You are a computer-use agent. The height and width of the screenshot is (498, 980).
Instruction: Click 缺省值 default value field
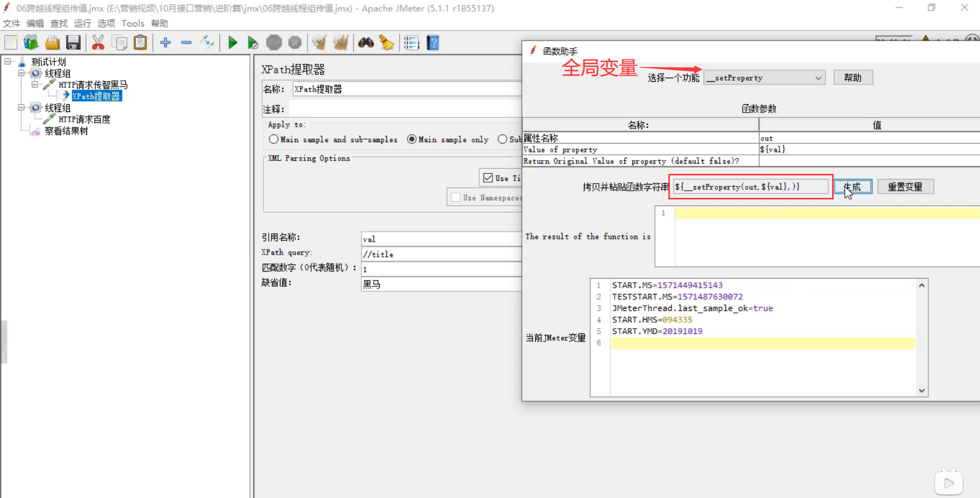441,284
